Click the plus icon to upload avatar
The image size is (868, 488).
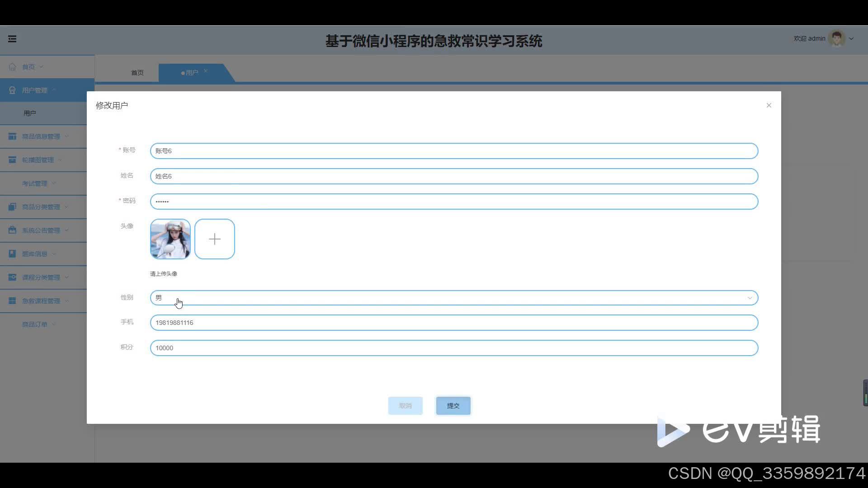pyautogui.click(x=215, y=239)
